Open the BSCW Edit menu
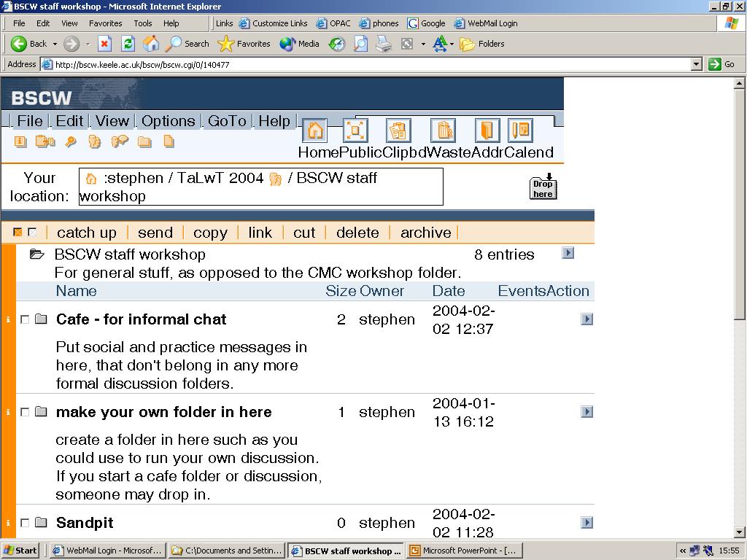 click(x=69, y=121)
